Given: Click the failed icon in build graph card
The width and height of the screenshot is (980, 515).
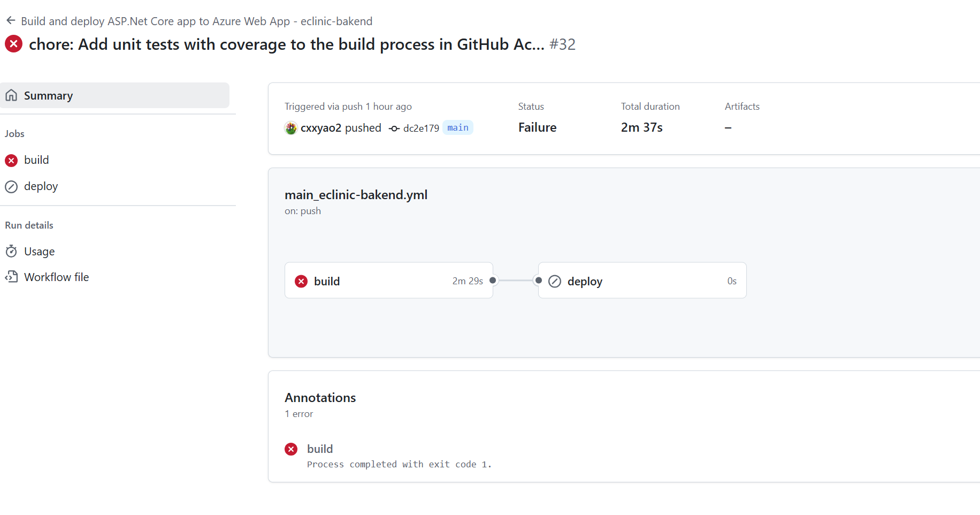Looking at the screenshot, I should [301, 281].
